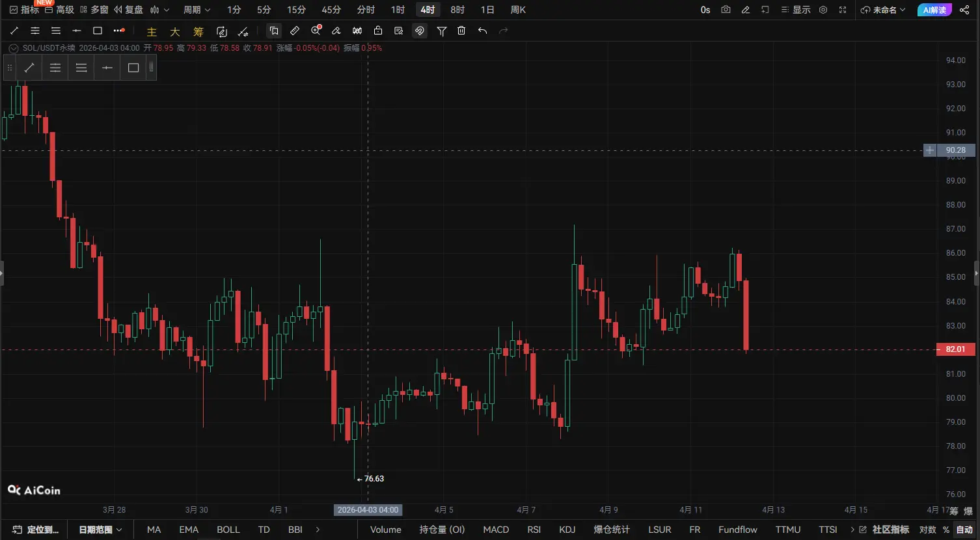Click the line-with-diamond drawing icon
The image size is (980, 540).
tap(243, 31)
